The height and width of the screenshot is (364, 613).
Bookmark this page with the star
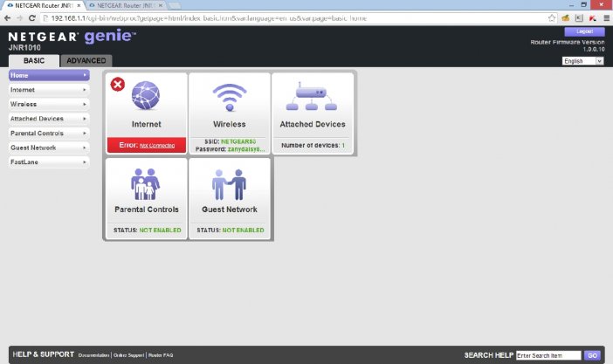tap(552, 18)
